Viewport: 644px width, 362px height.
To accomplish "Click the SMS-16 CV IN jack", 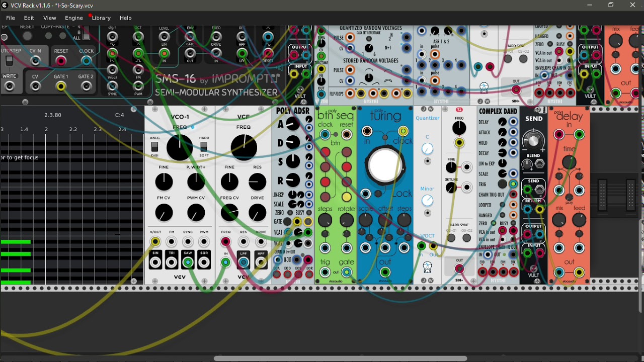I will [35, 61].
